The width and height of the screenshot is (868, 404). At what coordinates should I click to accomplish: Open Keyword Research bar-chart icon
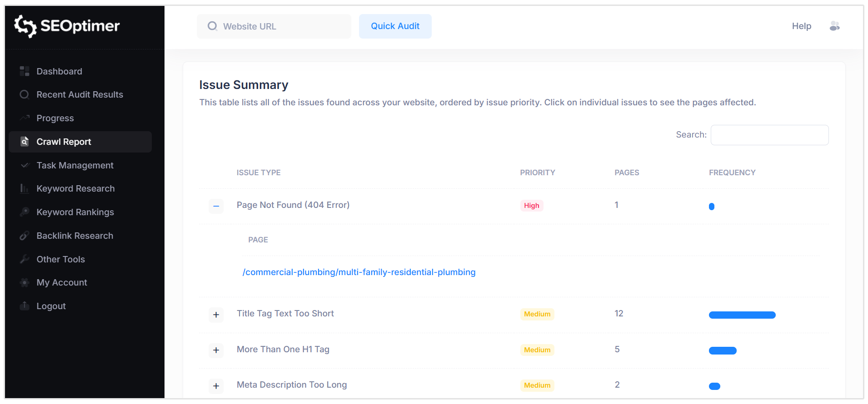[x=25, y=188]
